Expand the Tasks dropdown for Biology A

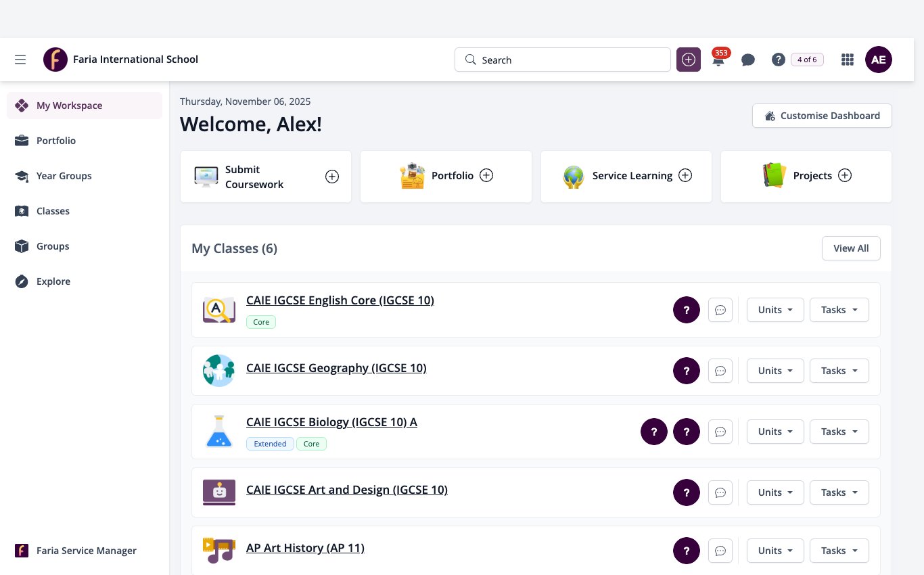pos(839,432)
